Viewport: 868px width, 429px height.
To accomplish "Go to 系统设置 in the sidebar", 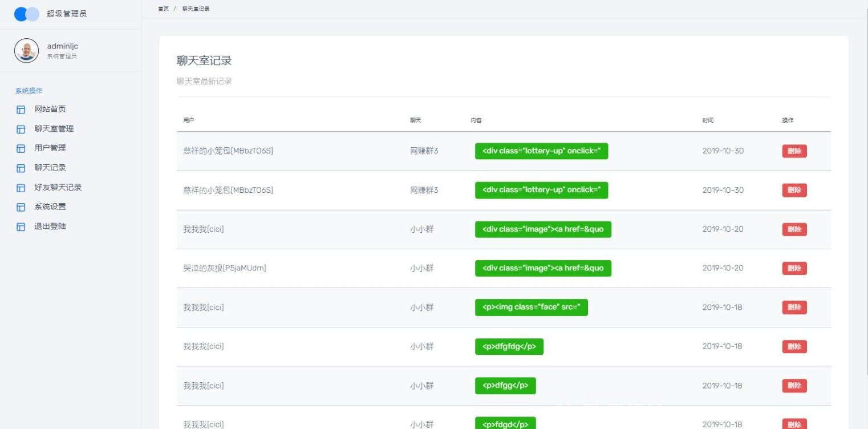I will [50, 207].
